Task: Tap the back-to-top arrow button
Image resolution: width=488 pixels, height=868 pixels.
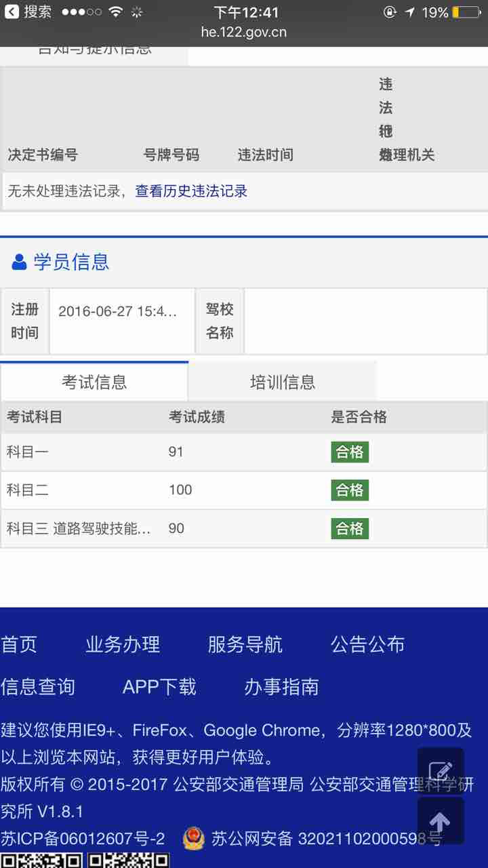Action: (441, 821)
